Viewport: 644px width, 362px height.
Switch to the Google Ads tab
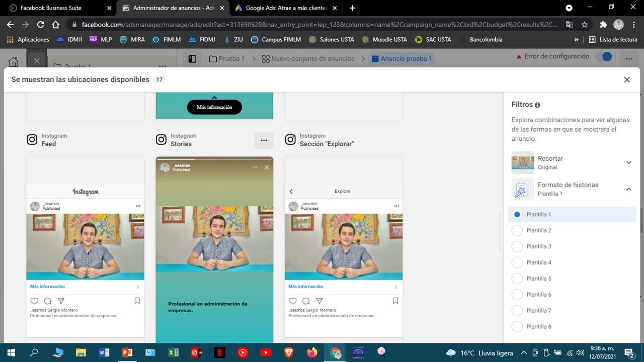pyautogui.click(x=286, y=8)
